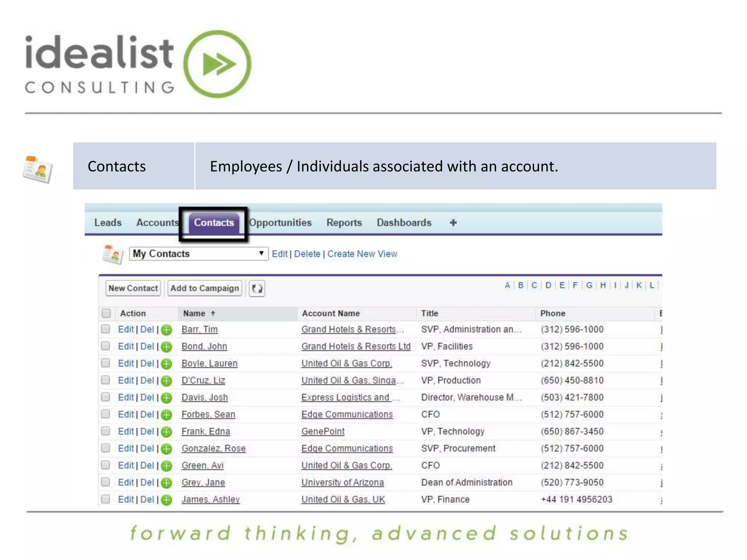This screenshot has width=747, height=560.
Task: Open contact Forbes, Sean
Action: (x=209, y=415)
